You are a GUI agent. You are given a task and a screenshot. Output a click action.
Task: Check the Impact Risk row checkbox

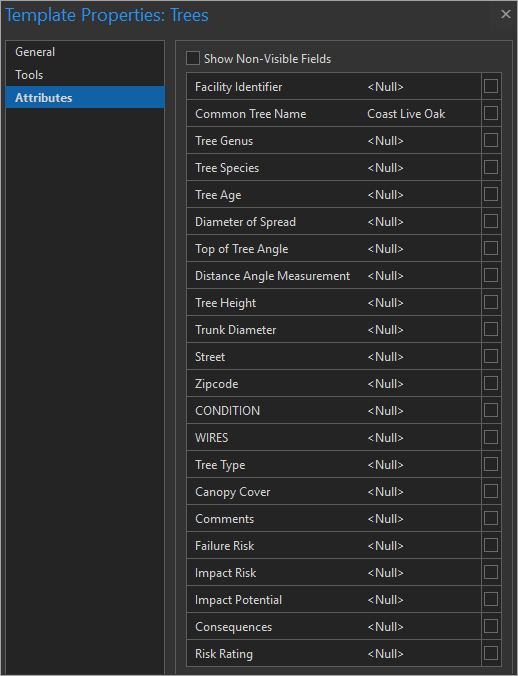click(x=491, y=573)
